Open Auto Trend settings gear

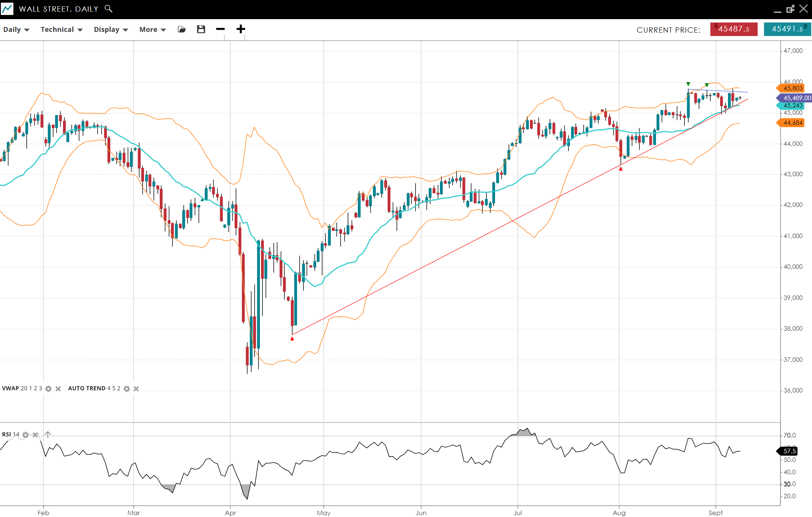point(127,389)
